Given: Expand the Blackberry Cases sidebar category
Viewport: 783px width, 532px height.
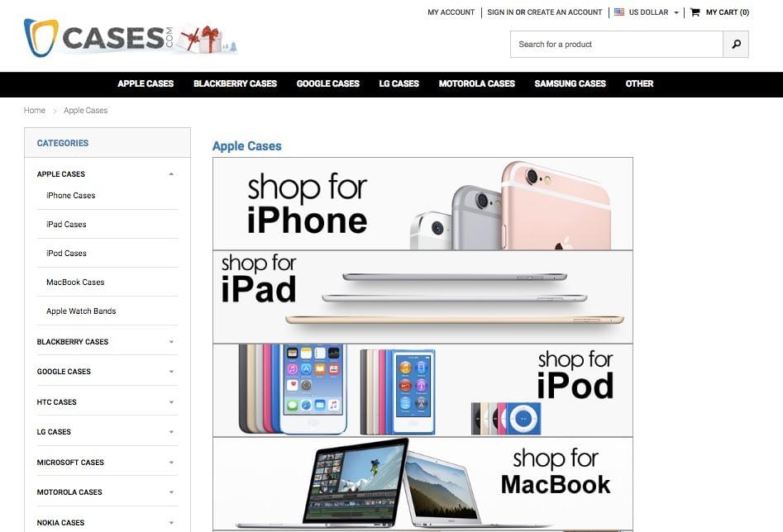Looking at the screenshot, I should (x=171, y=342).
